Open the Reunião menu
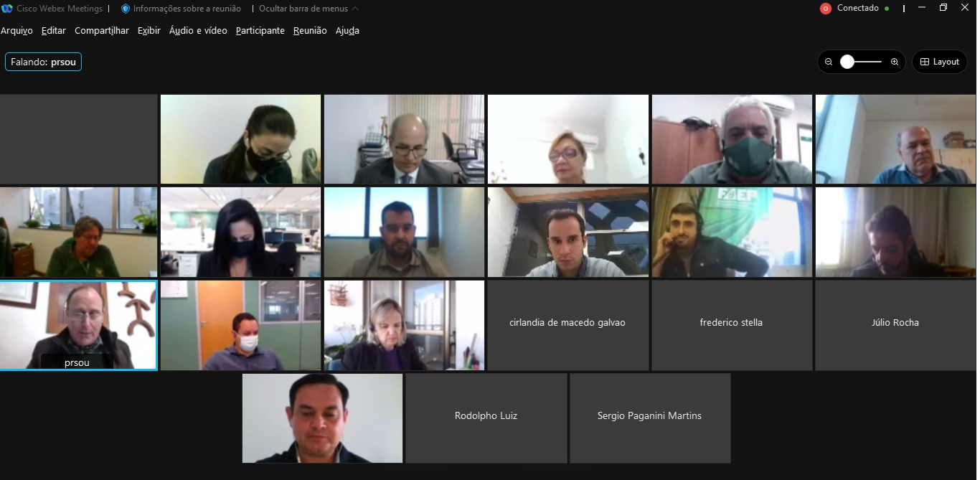 310,31
